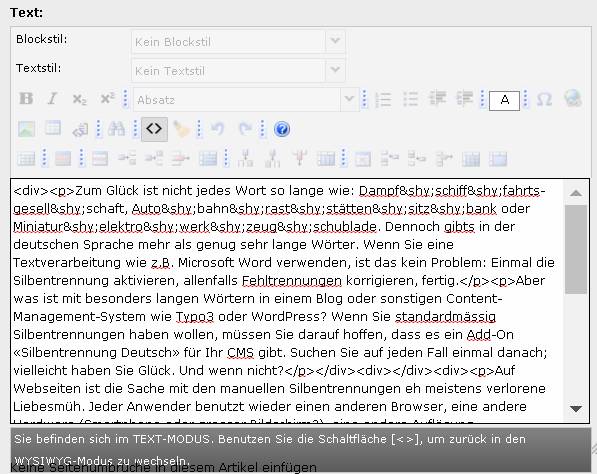
Task: Delete the current table column
Action: pos(299,159)
